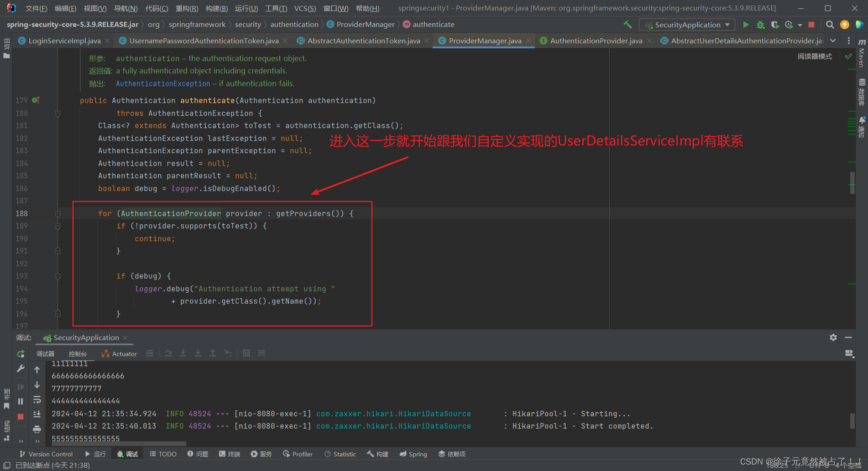Pause program in the debug panel
The width and height of the screenshot is (868, 471).
coord(21,401)
